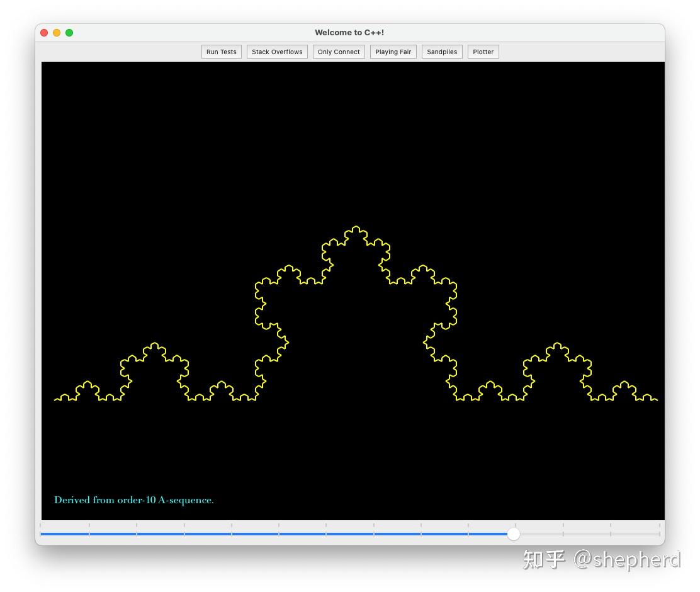Viewport: 700px width, 592px height.
Task: Launch the Only Connect demo
Action: pyautogui.click(x=339, y=52)
